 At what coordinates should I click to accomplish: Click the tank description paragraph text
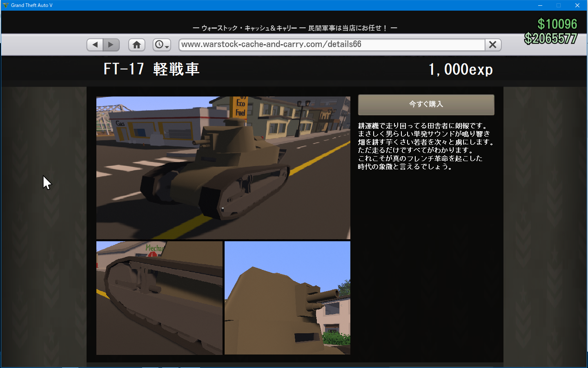point(426,146)
